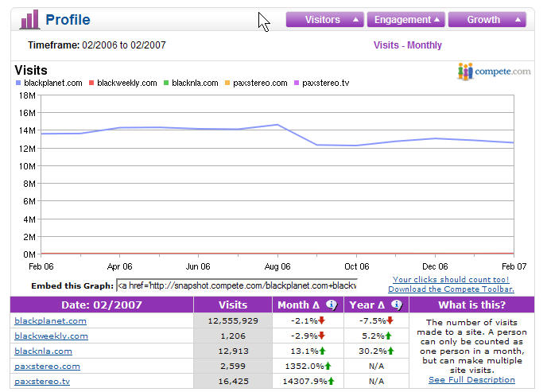Screen dimensions: 547x392
Task: Click the blackweekly.com visits value 1,206
Action: tap(233, 336)
